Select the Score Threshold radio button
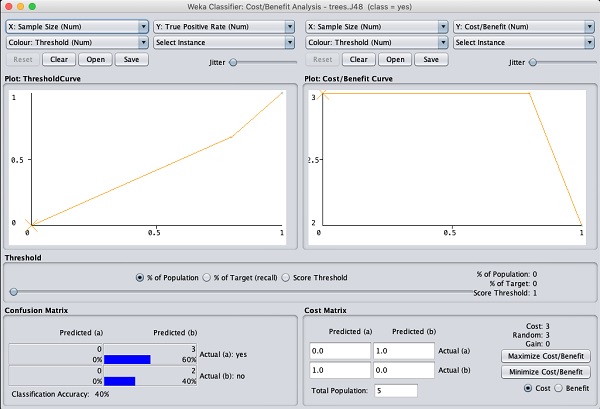The image size is (600, 409). click(285, 278)
